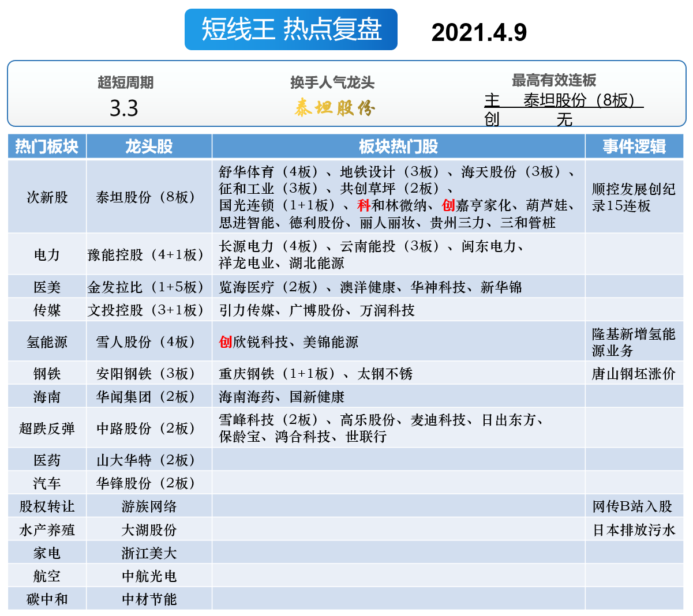
Task: Select the 碳中和 sector cell
Action: tap(47, 599)
